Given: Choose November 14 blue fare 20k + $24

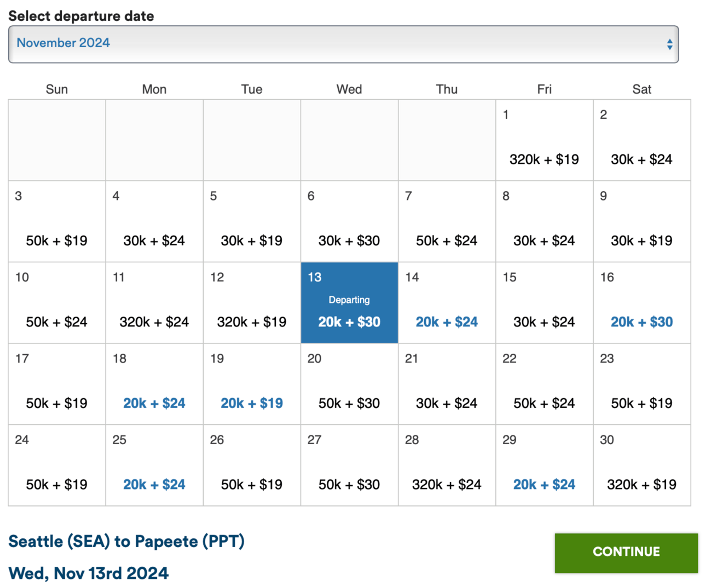Looking at the screenshot, I should 447,302.
